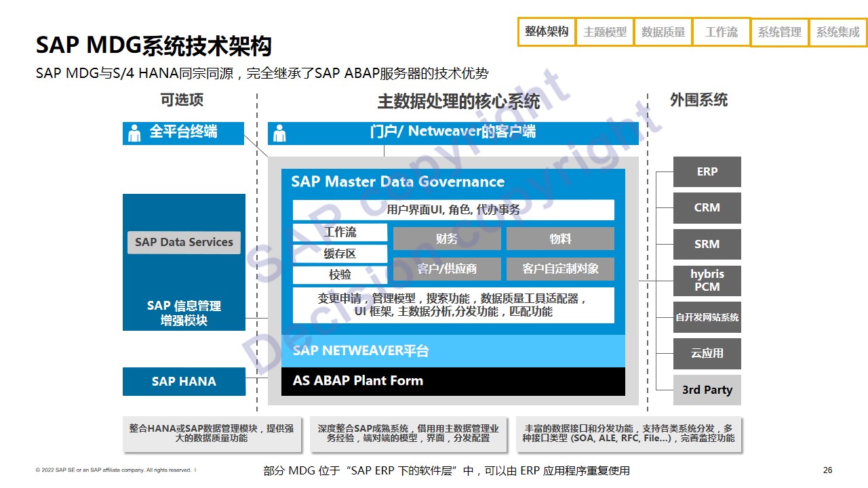Switch to the 整体架构 tab

(547, 32)
